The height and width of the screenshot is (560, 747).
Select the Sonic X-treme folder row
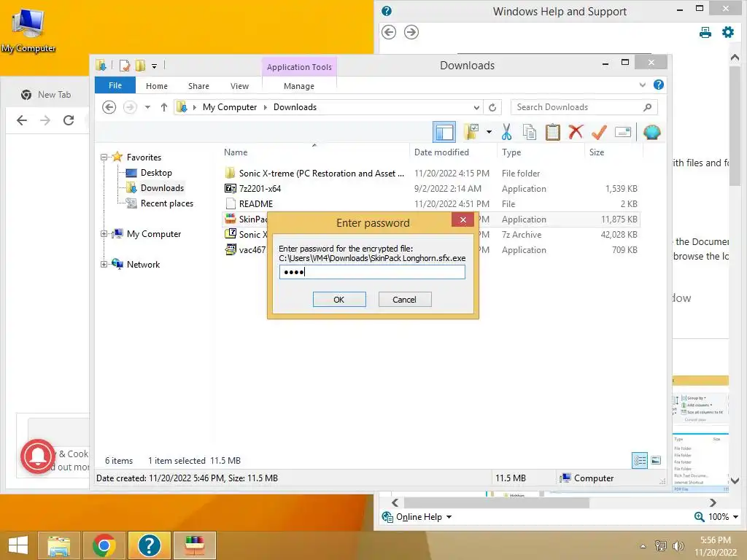tap(431, 174)
